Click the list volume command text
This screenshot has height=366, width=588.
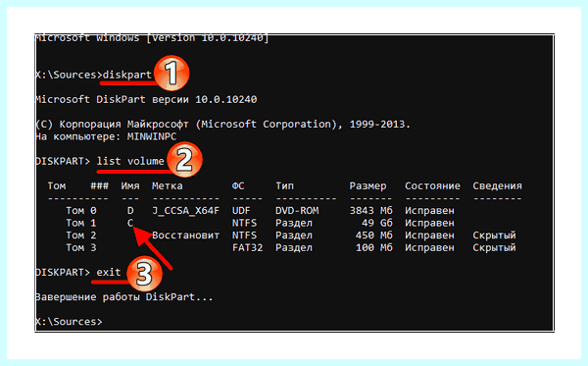130,161
